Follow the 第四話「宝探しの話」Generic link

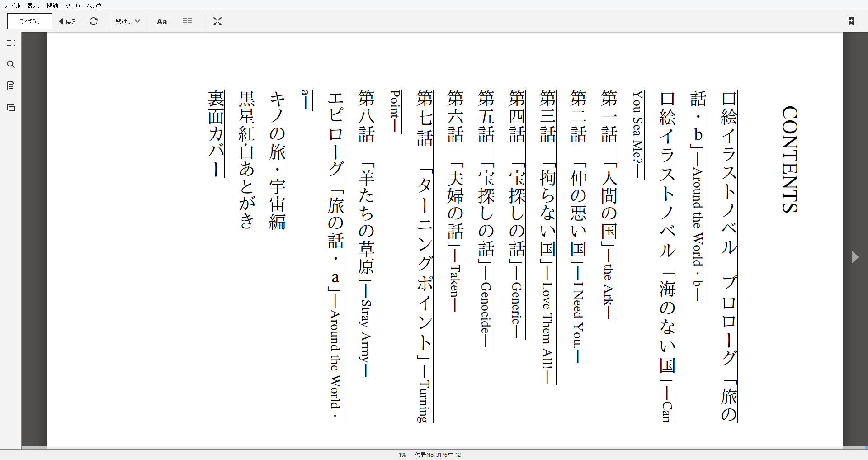coord(517,215)
